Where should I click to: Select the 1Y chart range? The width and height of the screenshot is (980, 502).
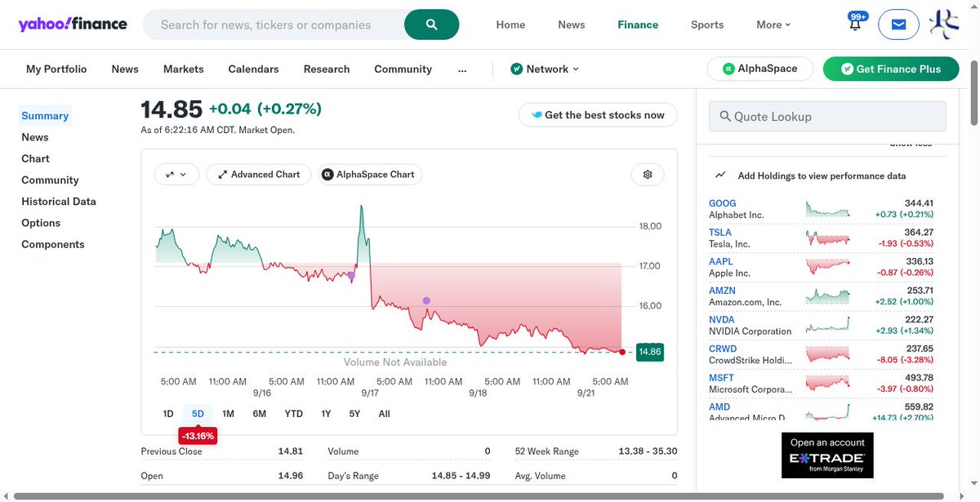tap(326, 414)
